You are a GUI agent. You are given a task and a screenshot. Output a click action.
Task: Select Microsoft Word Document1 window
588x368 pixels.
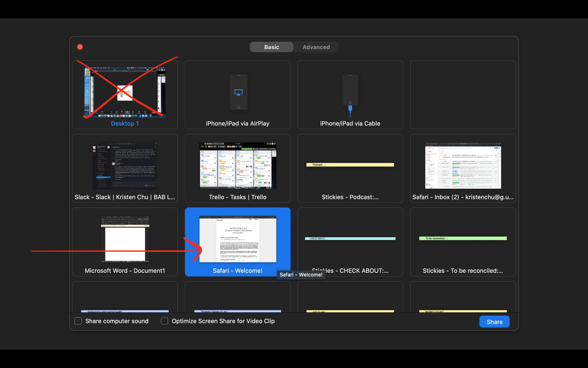click(125, 242)
